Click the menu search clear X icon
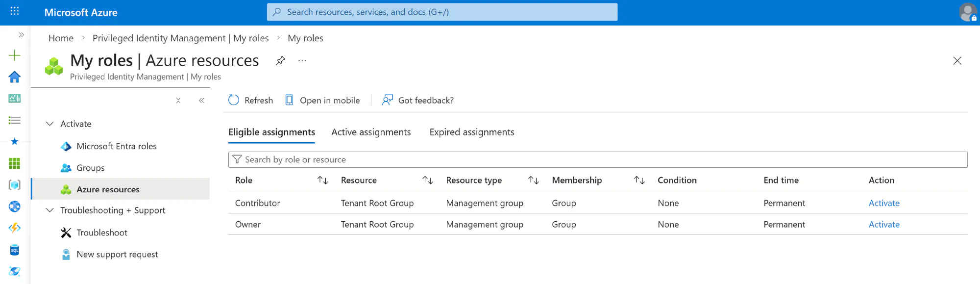 coord(178,101)
